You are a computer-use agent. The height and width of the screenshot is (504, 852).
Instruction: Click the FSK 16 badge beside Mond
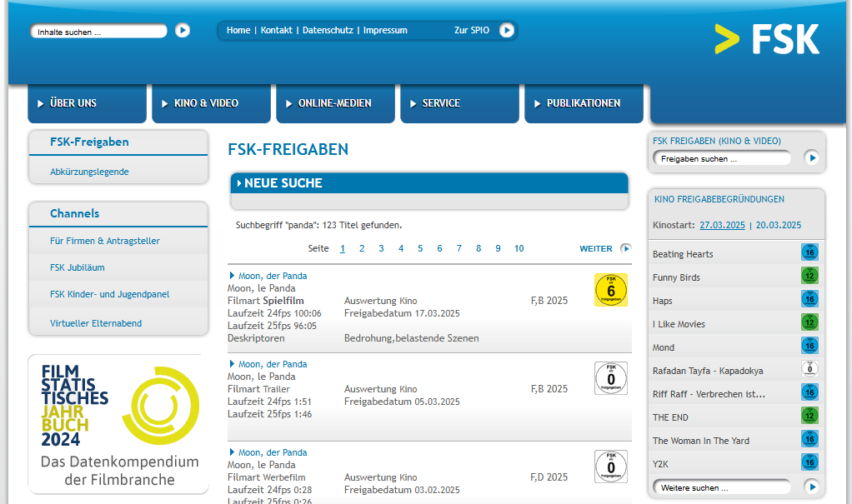[x=809, y=346]
